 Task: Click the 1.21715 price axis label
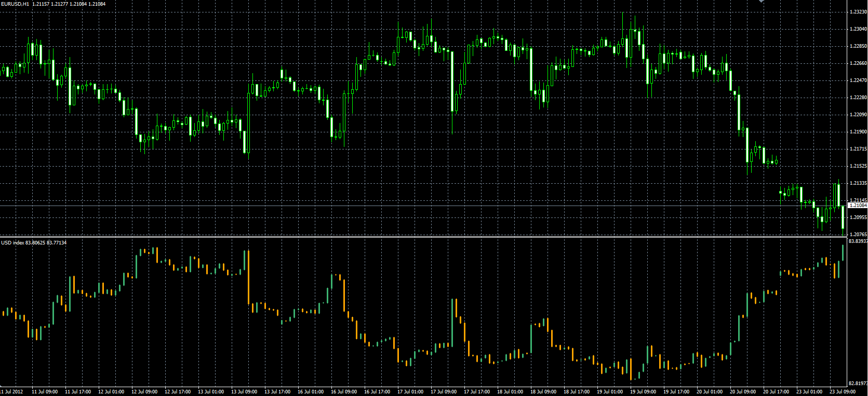858,149
